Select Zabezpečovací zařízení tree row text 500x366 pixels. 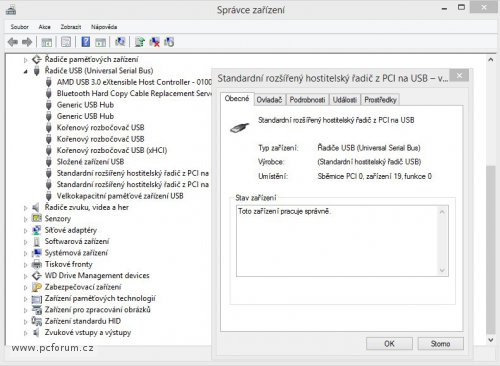[83, 287]
